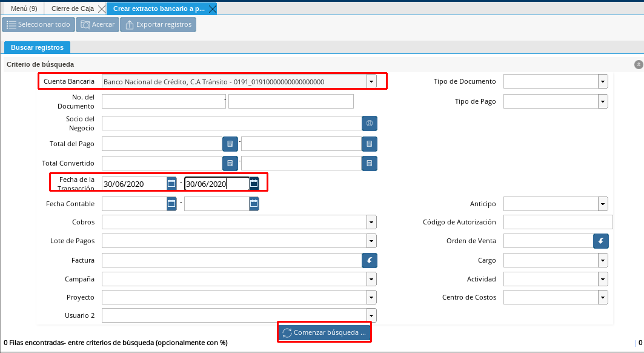The height and width of the screenshot is (353, 644).
Task: Click the Comenzar búsqueda button
Action: pyautogui.click(x=324, y=332)
